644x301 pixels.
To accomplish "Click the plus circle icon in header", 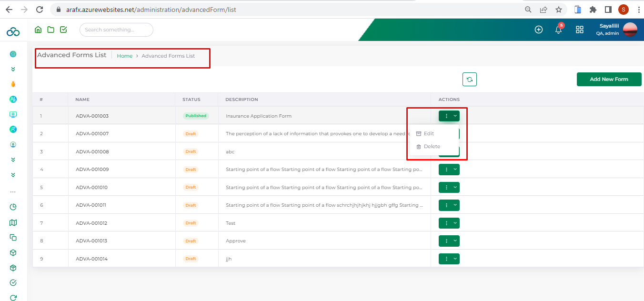I will click(x=539, y=30).
